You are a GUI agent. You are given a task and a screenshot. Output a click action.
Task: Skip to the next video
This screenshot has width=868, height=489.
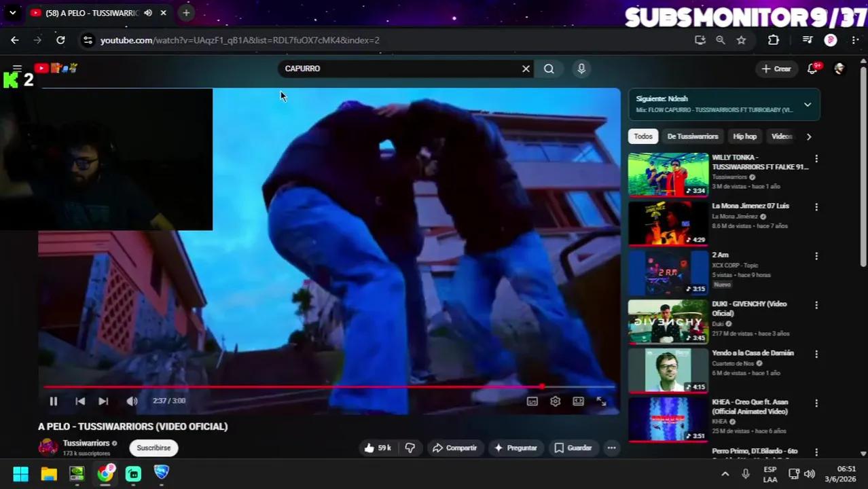coord(103,401)
